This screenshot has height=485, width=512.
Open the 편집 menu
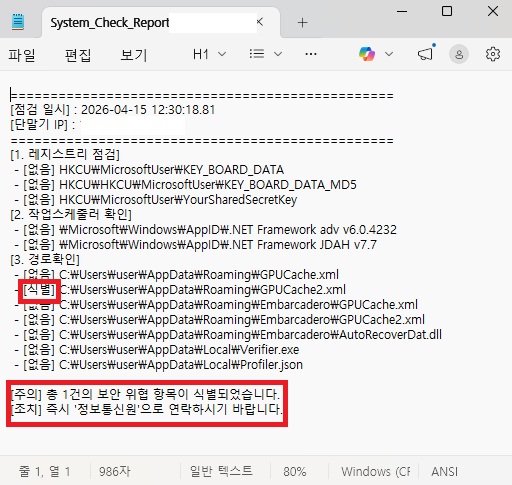click(78, 55)
